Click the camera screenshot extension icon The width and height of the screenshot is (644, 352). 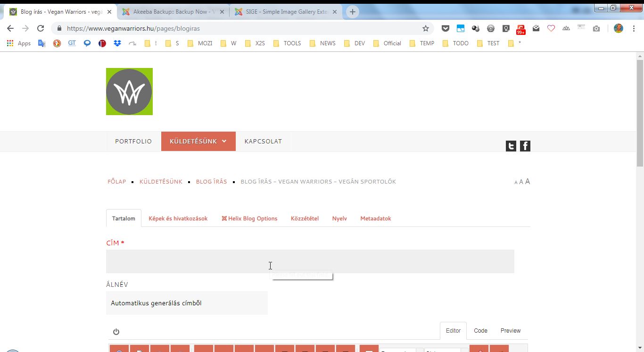click(x=596, y=28)
